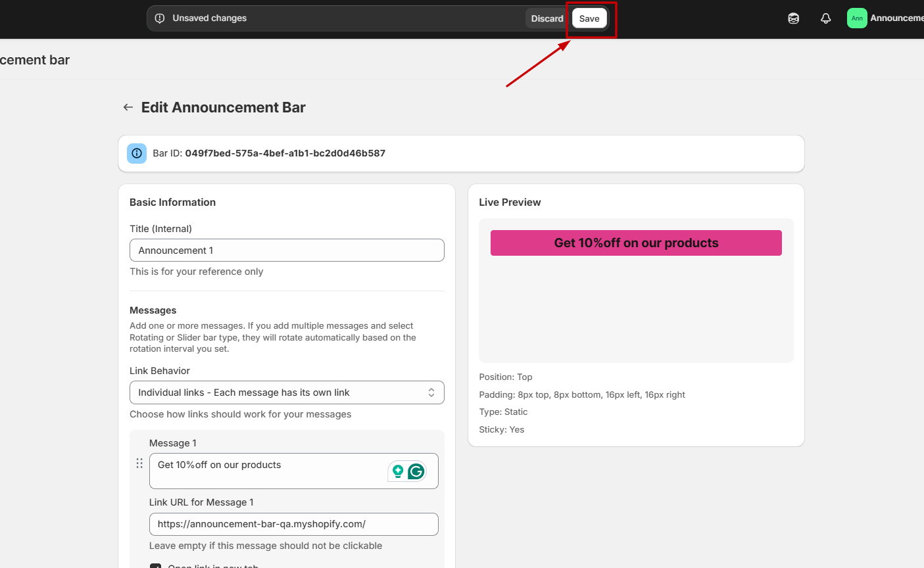
Task: Click the unsaved changes alert icon
Action: (160, 18)
